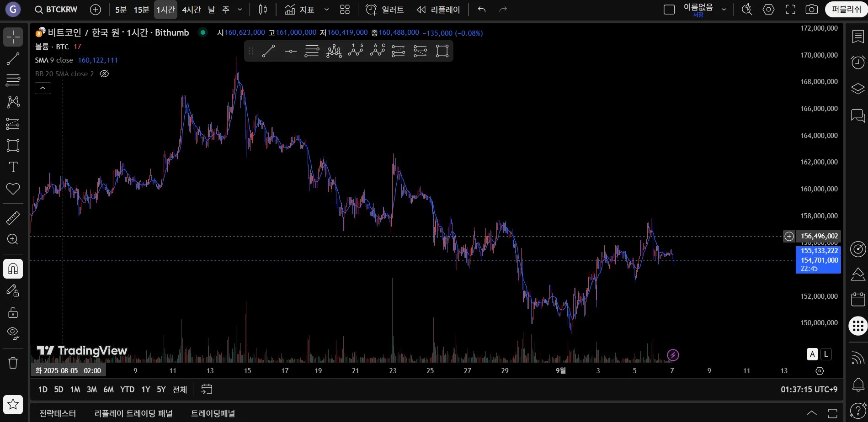Viewport: 868px width, 422px height.
Task: Select the Fibonacci retracement tool in sidebar
Action: tap(13, 80)
